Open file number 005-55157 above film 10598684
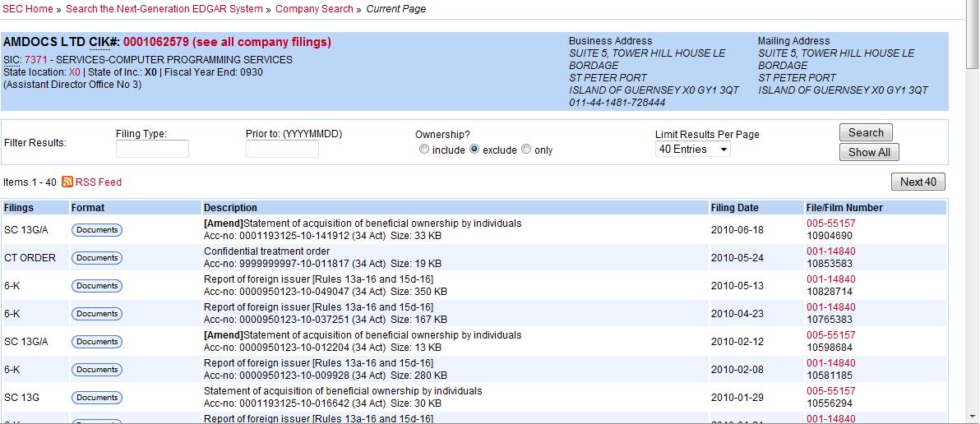Image resolution: width=980 pixels, height=424 pixels. pyautogui.click(x=830, y=335)
